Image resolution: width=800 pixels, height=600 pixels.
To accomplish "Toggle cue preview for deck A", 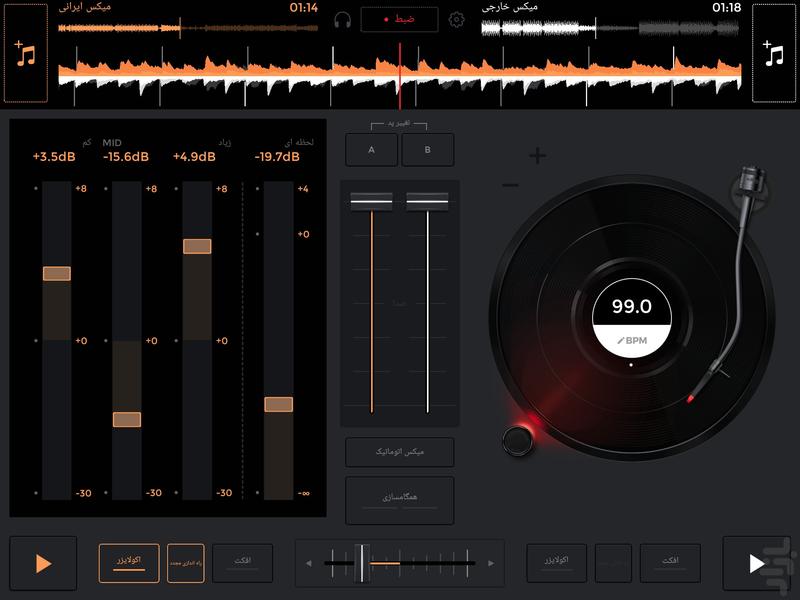I will point(371,150).
